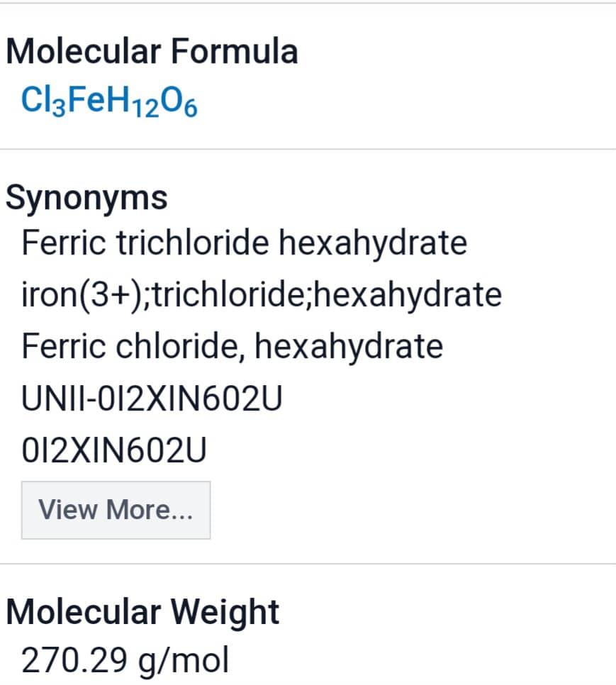
Task: Select the Molecular Formula heading
Action: pyautogui.click(x=152, y=51)
